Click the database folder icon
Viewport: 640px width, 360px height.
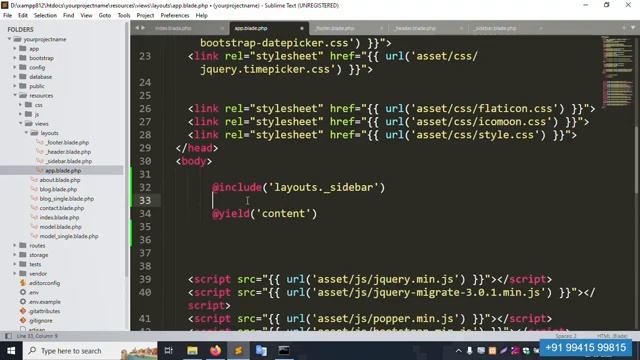[x=23, y=77]
